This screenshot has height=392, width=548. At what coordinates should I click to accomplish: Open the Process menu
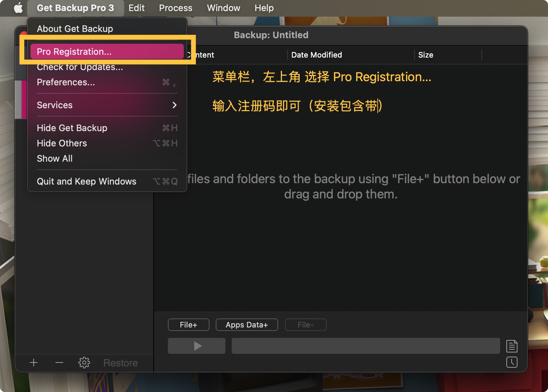pyautogui.click(x=175, y=8)
